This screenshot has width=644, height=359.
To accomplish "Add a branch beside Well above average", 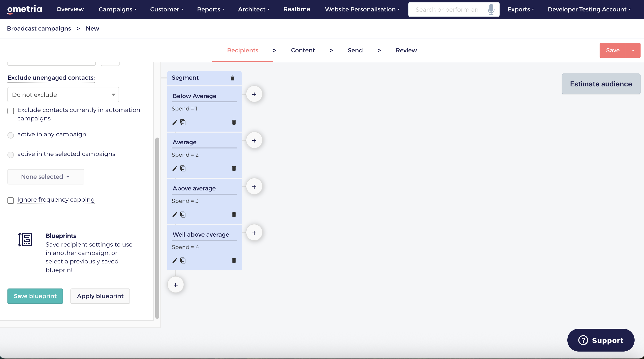I will [x=254, y=233].
